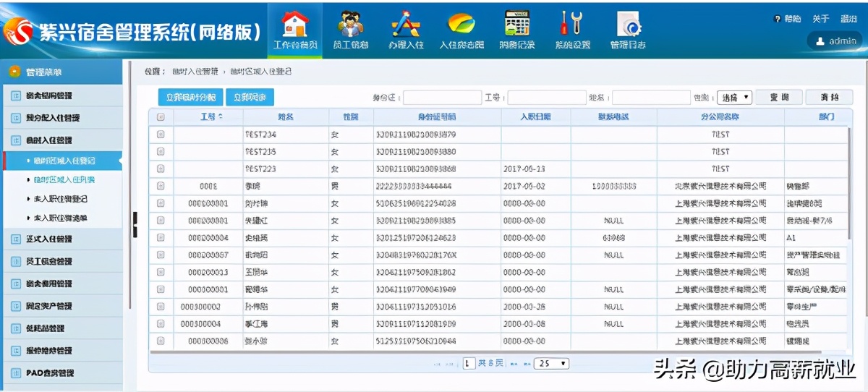Viewport: 868px width, 392px height.
Task: Click the admin account button
Action: tap(835, 41)
